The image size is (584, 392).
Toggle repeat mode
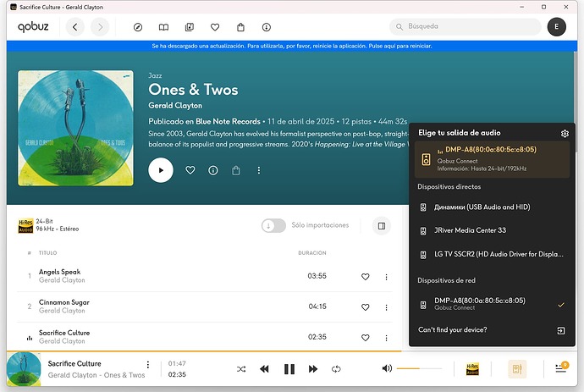336,369
